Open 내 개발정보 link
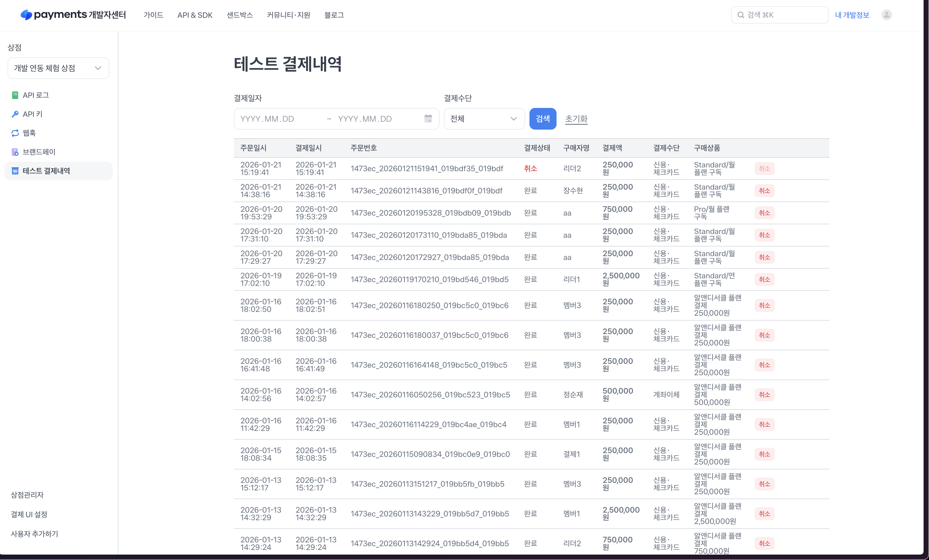Screen dimensions: 929x560 [852, 15]
